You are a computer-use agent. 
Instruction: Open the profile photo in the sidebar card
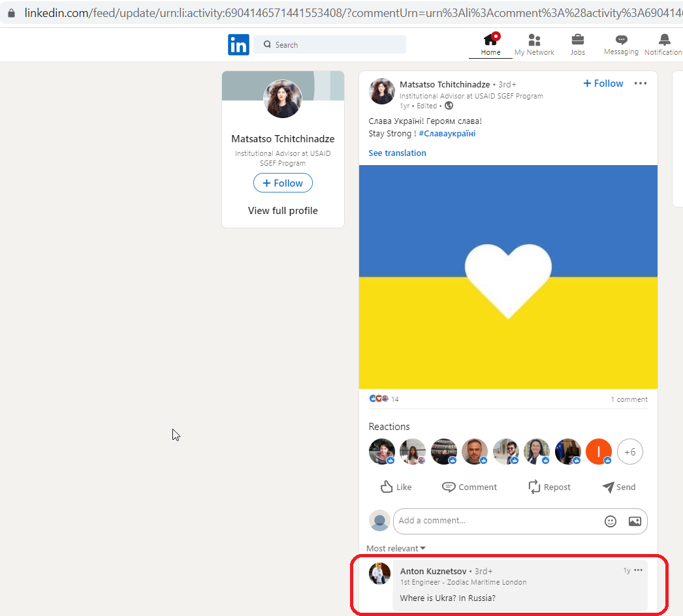(x=283, y=99)
